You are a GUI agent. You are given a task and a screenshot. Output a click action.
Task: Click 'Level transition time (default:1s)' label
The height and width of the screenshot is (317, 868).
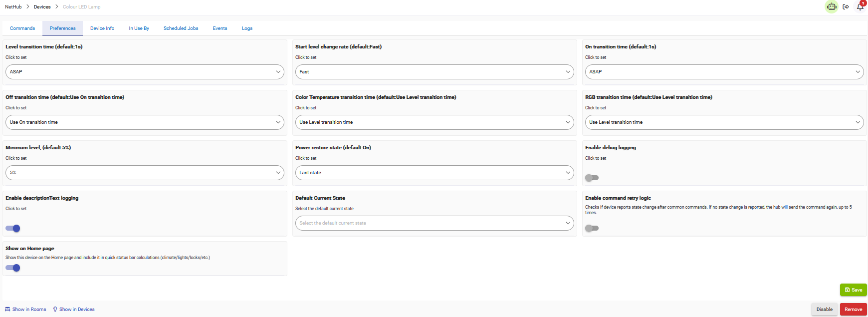point(44,47)
